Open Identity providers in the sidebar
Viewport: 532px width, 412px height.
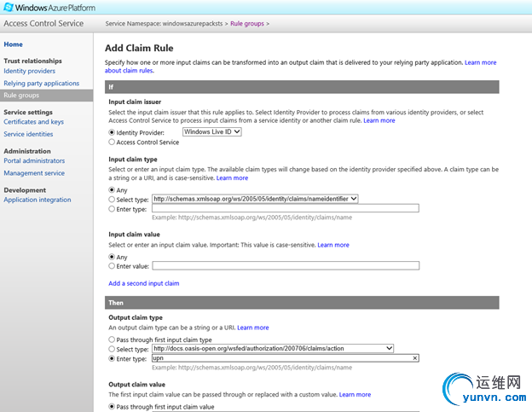coord(30,71)
